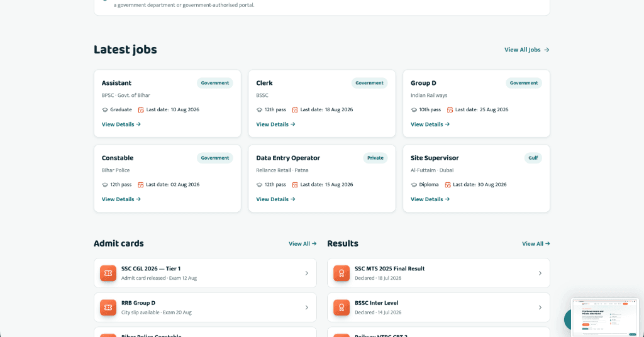Open the Constable job card title
644x337 pixels.
118,158
